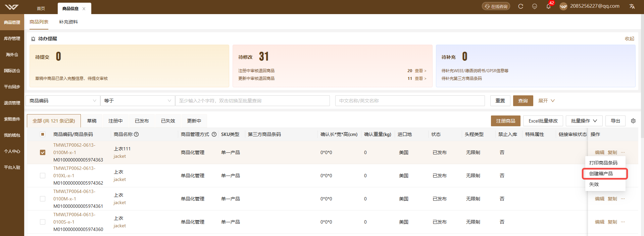644x236 pixels.
Task: Close the 商品信息 tab with X
Action: (x=84, y=9)
